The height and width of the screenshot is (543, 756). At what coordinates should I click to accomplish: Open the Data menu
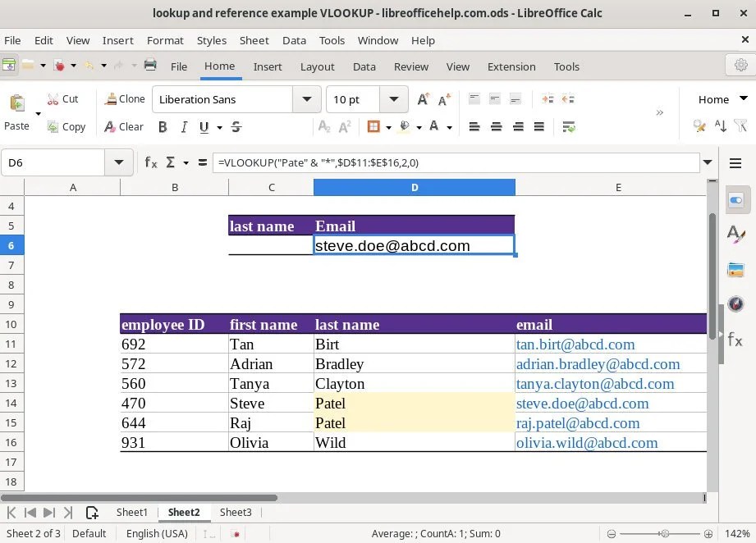pos(295,40)
